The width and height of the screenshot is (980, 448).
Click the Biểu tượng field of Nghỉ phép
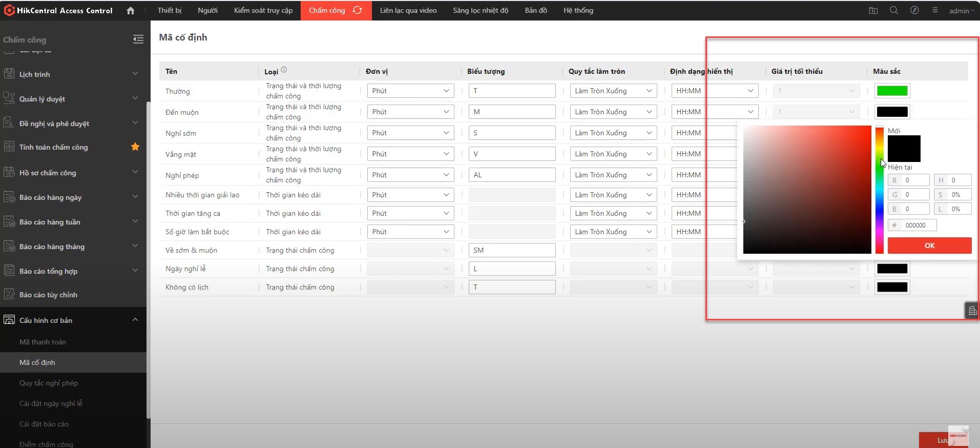(512, 175)
